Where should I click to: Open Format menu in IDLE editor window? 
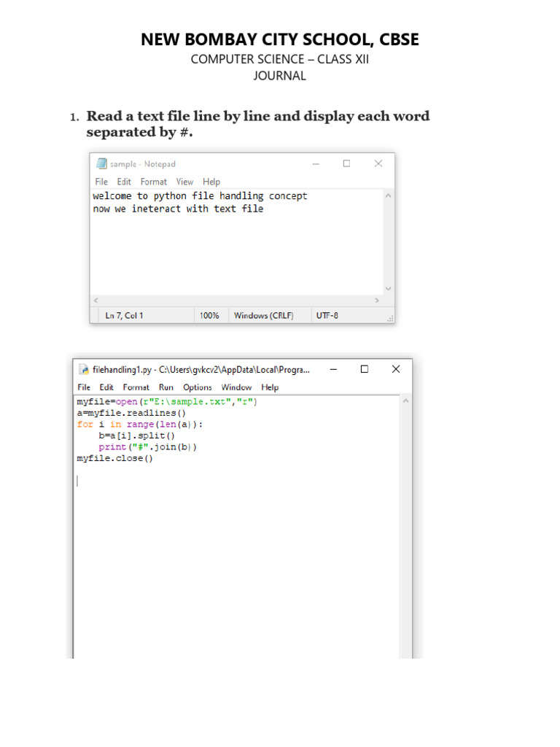(x=136, y=387)
